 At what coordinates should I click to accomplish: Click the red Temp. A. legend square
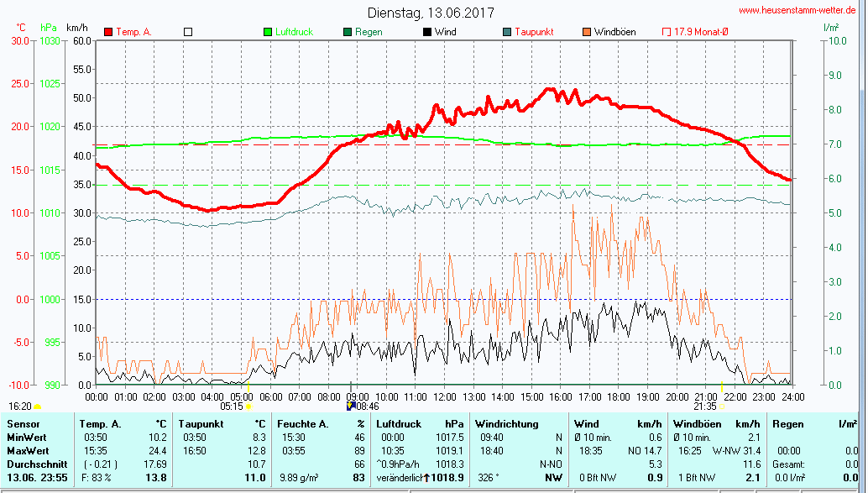point(108,32)
